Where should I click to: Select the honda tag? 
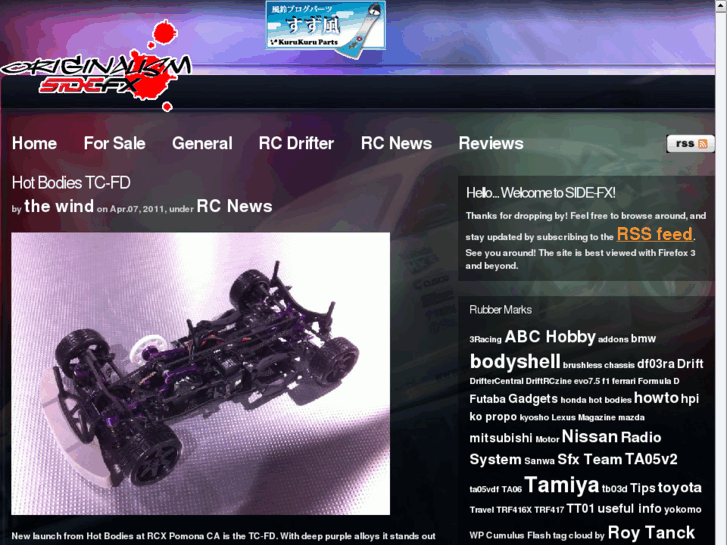(x=574, y=400)
